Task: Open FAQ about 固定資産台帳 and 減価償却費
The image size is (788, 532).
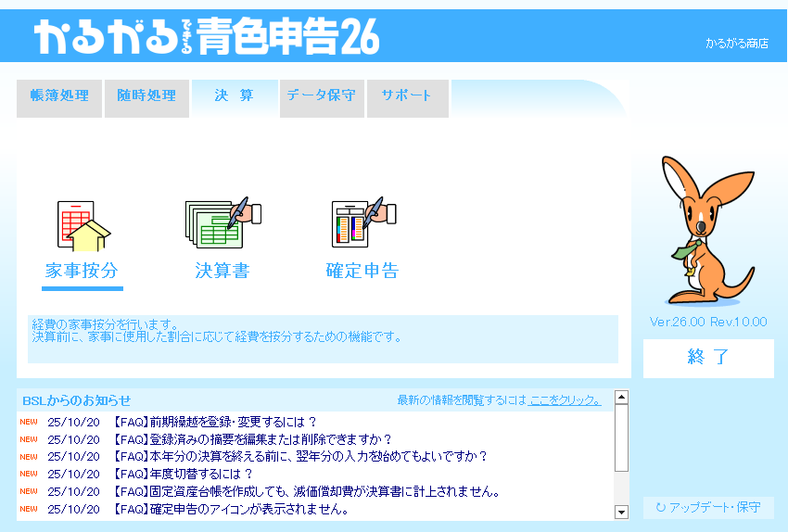Action: pyautogui.click(x=306, y=491)
